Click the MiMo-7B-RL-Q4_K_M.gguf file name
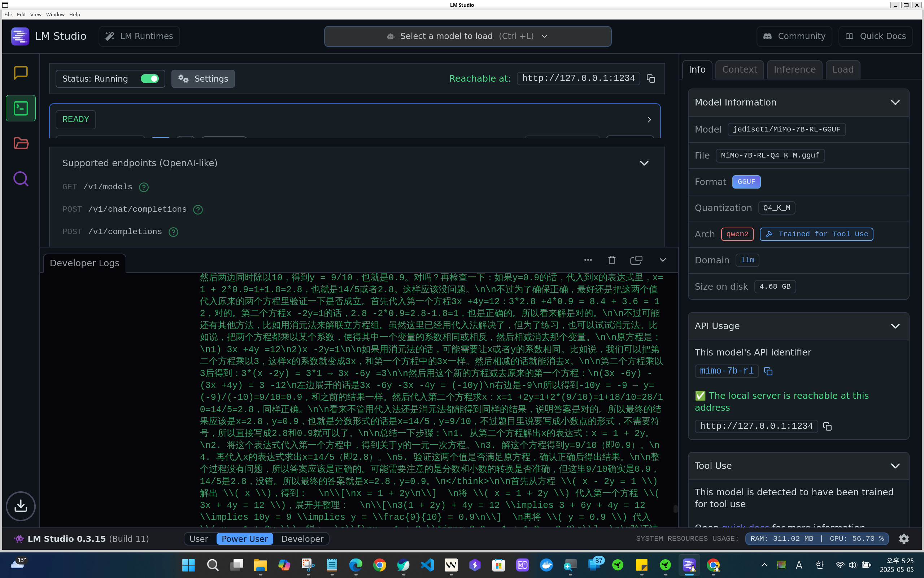The height and width of the screenshot is (578, 924). coord(770,156)
